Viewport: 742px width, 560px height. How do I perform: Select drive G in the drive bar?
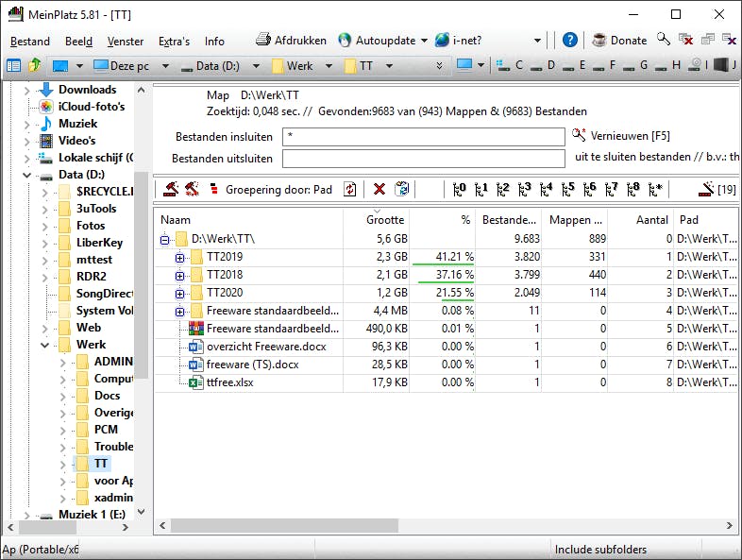[636, 65]
